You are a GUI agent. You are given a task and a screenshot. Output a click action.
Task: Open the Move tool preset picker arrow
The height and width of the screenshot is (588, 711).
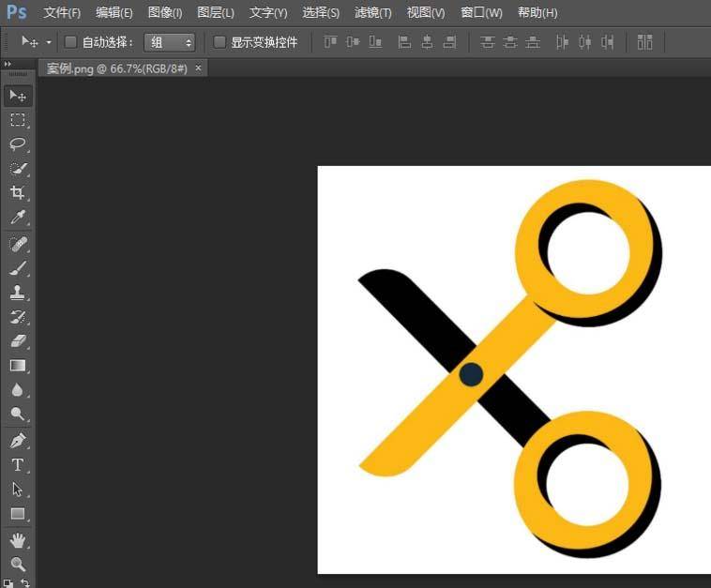(49, 42)
